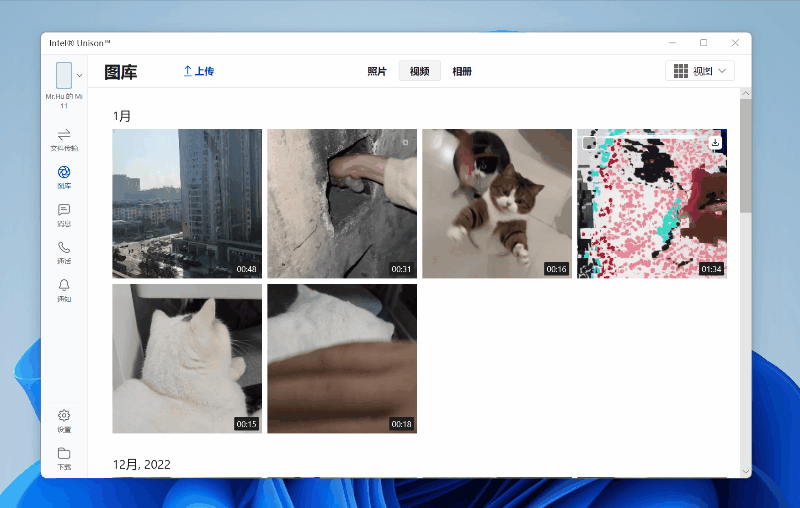Image resolution: width=800 pixels, height=508 pixels.
Task: Open the 视图 view dropdown arrow
Action: coord(722,71)
